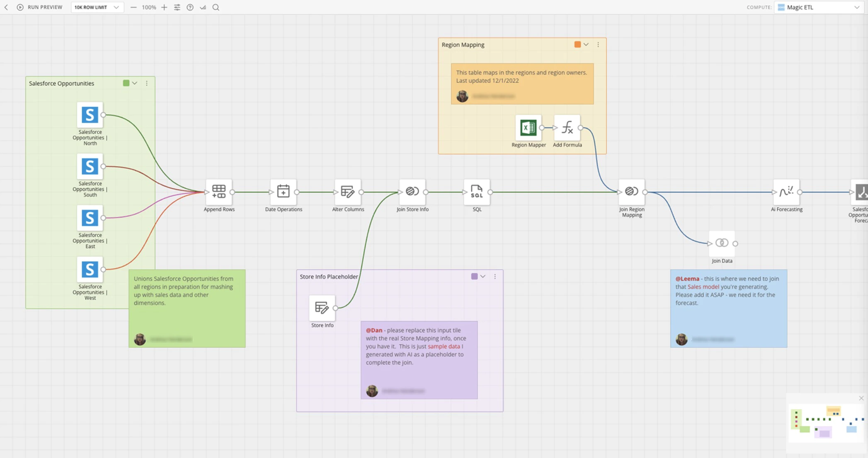Open the 10K Row Limit dropdown
This screenshot has height=458, width=868.
[x=97, y=7]
